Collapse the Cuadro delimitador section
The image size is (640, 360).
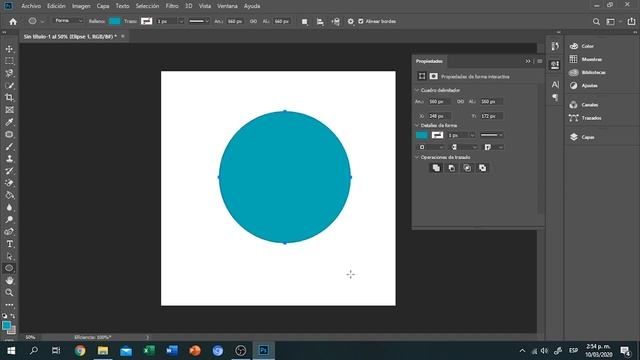[417, 90]
